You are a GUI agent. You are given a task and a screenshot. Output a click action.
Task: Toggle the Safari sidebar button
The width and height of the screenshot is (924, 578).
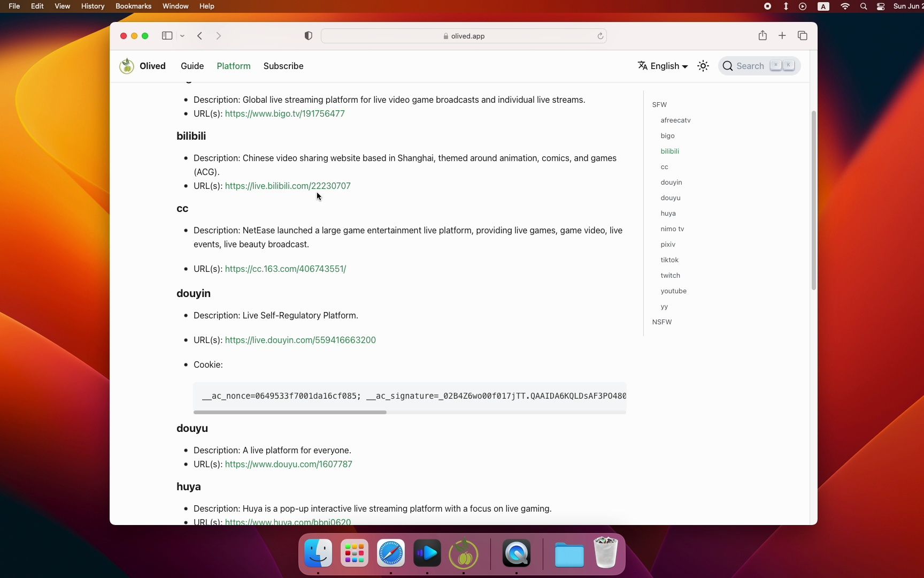click(x=167, y=36)
